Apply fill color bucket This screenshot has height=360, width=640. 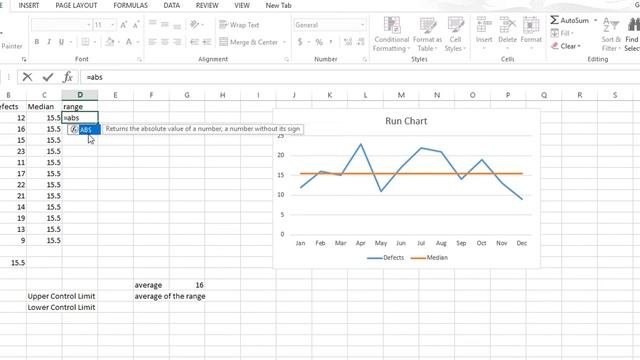tap(110, 42)
